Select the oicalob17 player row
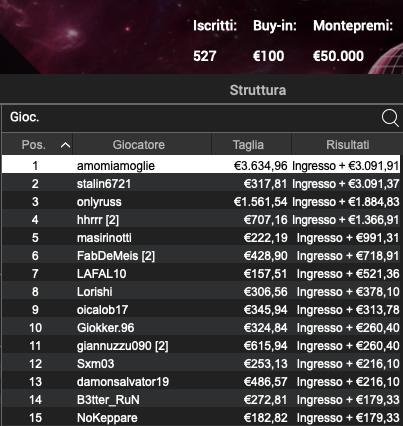 pyautogui.click(x=201, y=310)
